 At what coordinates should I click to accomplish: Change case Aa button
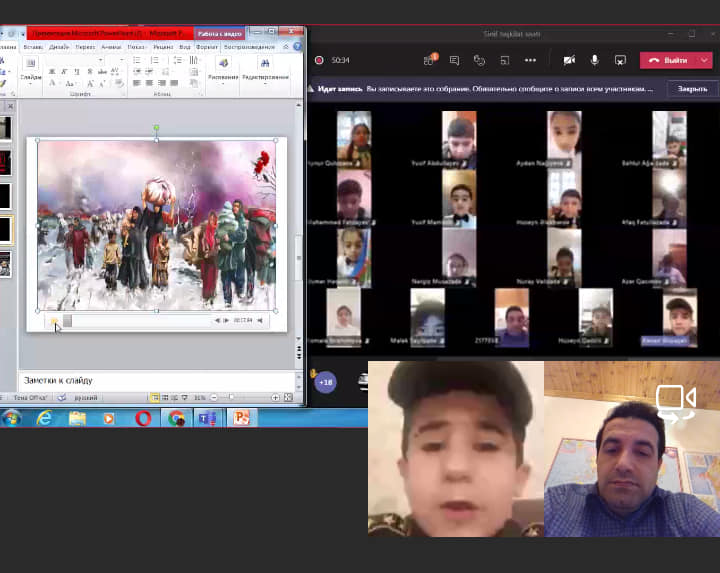click(x=69, y=83)
